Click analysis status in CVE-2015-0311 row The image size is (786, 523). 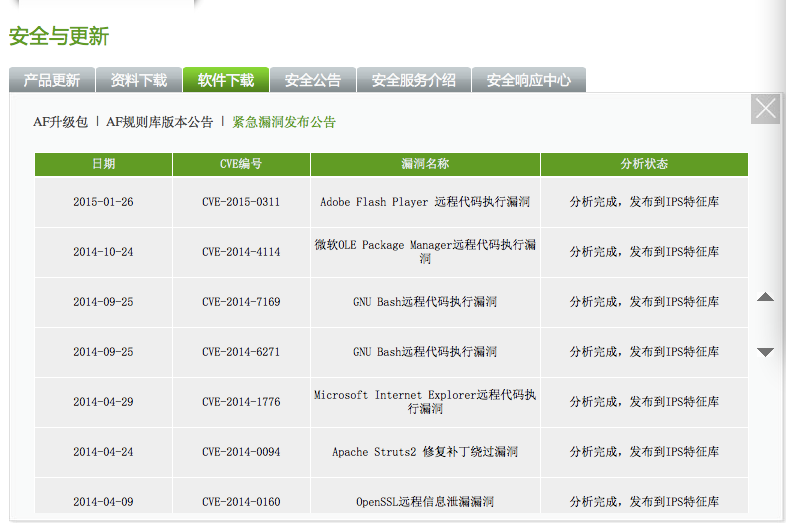point(644,202)
